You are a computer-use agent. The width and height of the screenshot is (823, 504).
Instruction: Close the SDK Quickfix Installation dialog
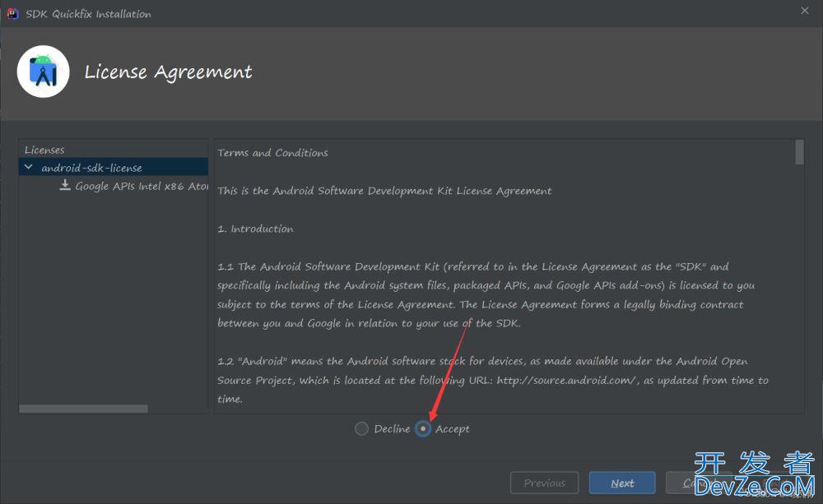tap(805, 11)
